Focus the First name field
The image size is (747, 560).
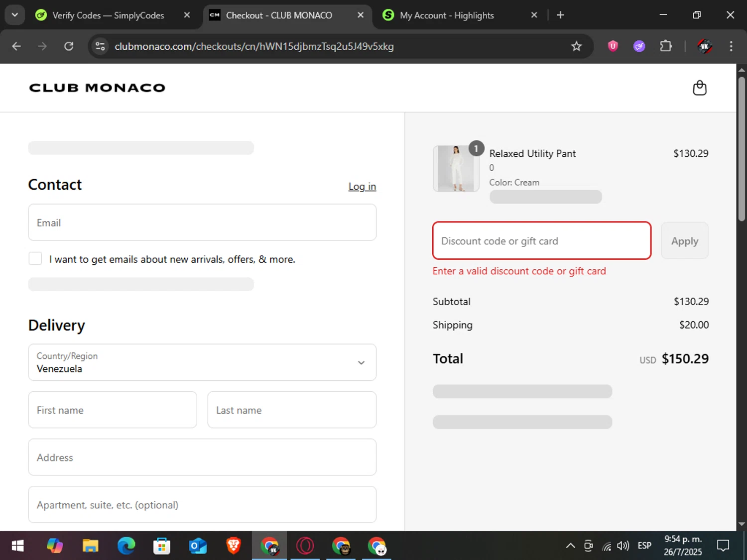tap(113, 410)
